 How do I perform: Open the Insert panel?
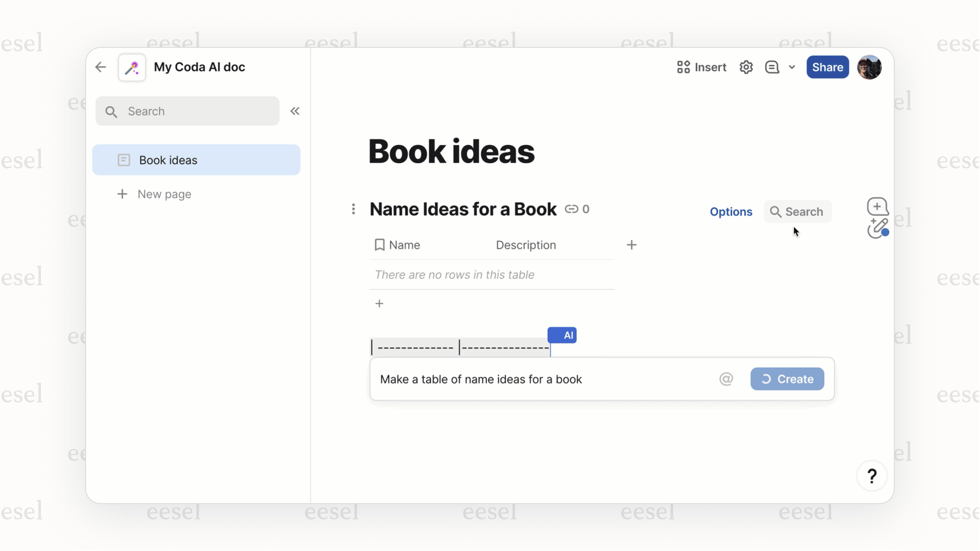701,67
